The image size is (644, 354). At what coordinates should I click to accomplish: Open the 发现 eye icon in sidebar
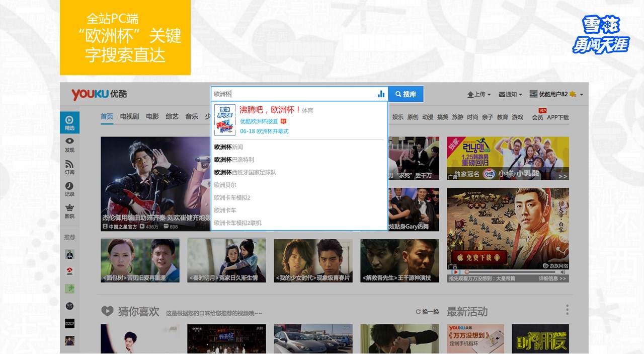click(x=69, y=145)
